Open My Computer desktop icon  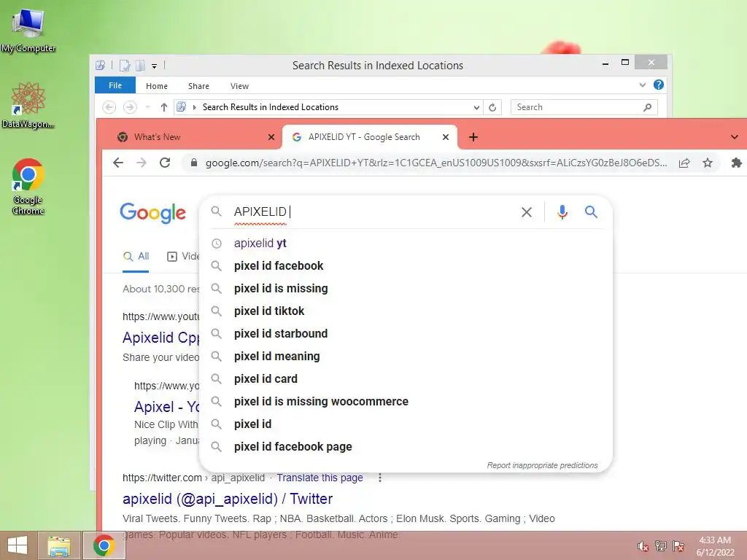point(28,29)
